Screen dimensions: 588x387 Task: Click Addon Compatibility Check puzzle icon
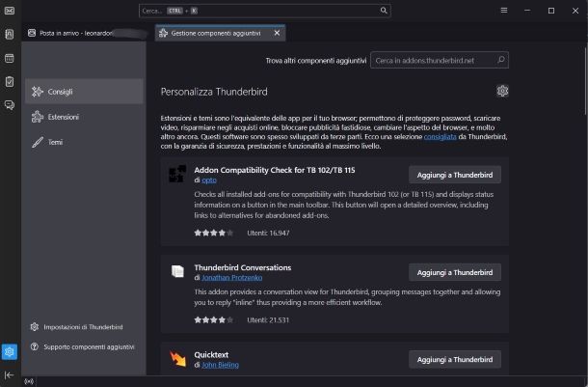(177, 174)
